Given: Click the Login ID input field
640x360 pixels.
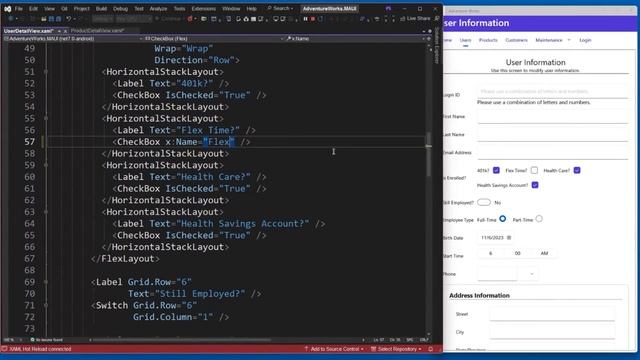Looking at the screenshot, I should pos(552,91).
